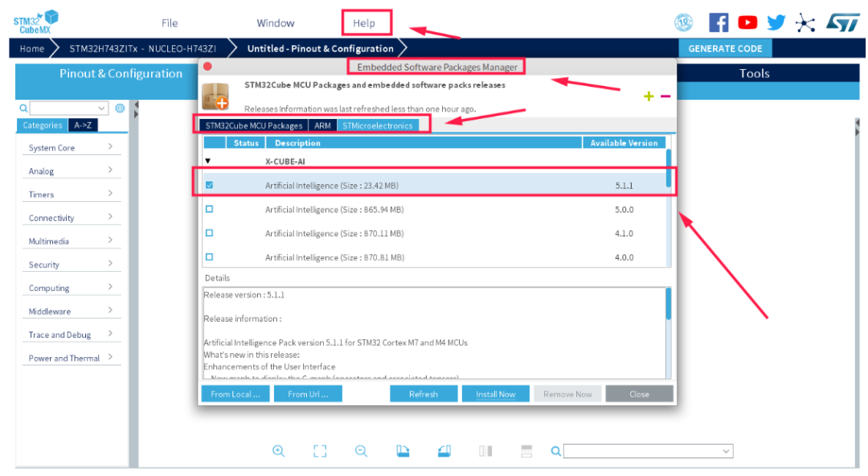Uncheck the Artificial Intelligence 5.1.1 checkbox
868x476 pixels.
[209, 185]
